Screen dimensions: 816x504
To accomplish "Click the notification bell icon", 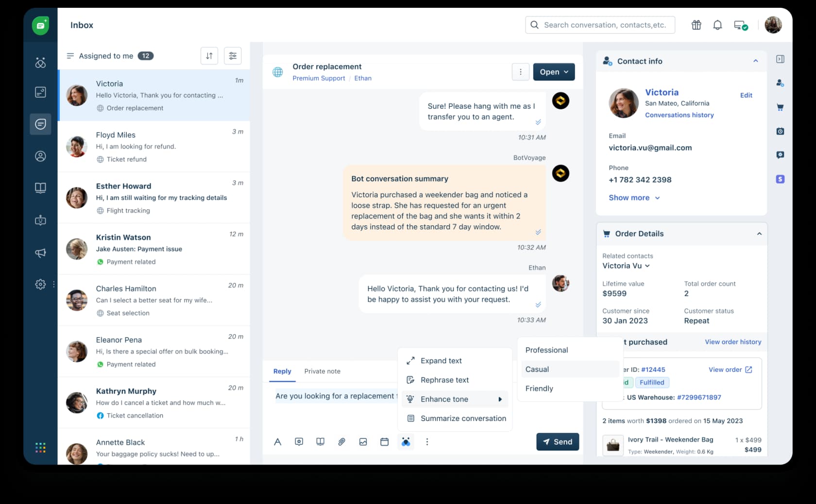I will coord(717,25).
